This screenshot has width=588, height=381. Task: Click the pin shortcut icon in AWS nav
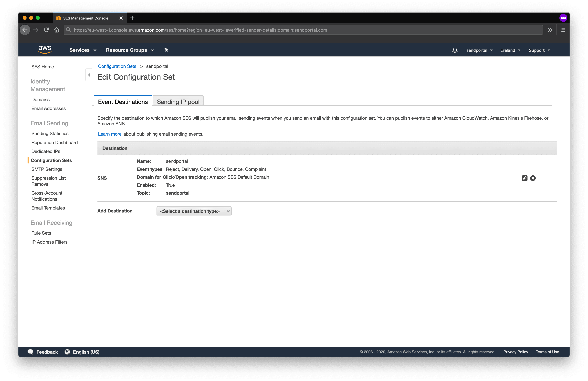coord(166,50)
